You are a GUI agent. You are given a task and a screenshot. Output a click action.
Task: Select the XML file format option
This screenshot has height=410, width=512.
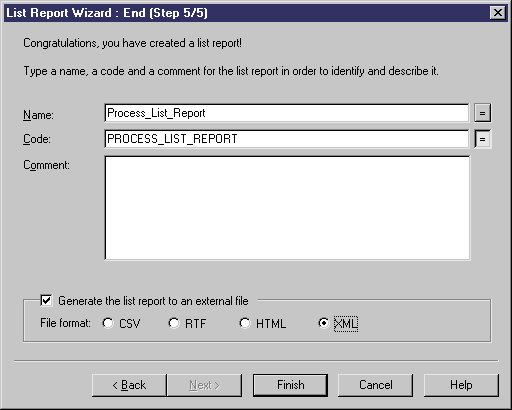[x=323, y=323]
